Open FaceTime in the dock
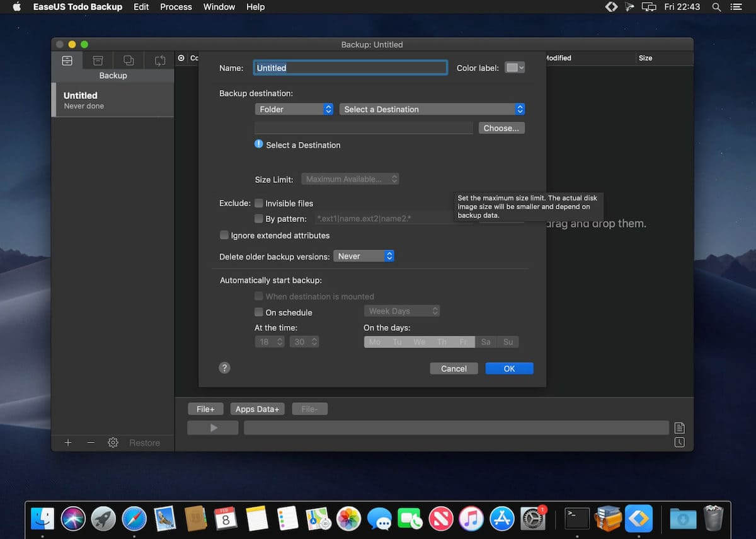The image size is (756, 539). point(410,518)
